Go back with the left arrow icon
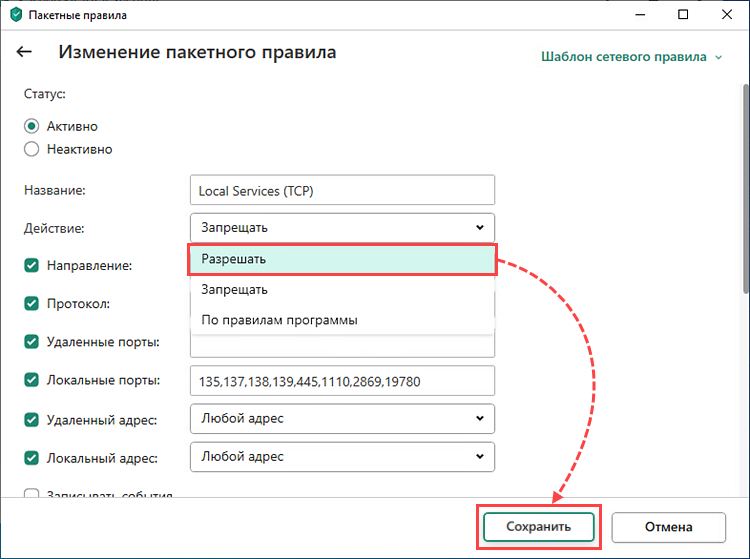750x559 pixels. point(24,52)
